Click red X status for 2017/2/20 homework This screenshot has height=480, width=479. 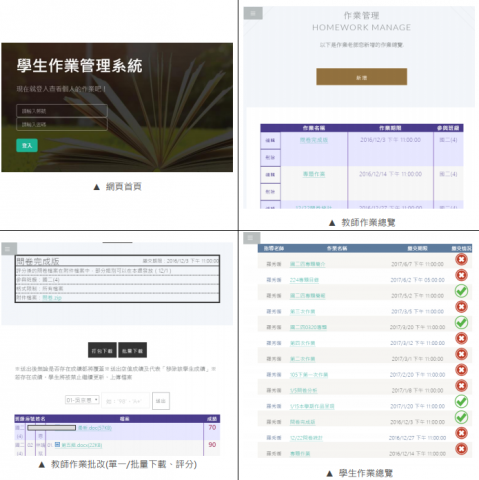click(x=461, y=370)
